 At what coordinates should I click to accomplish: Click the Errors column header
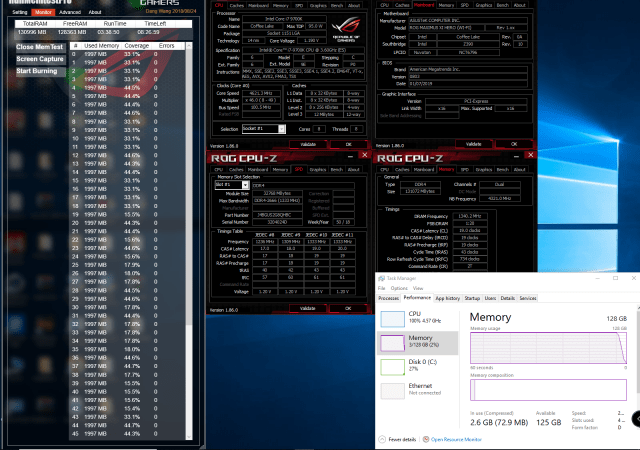(x=167, y=46)
